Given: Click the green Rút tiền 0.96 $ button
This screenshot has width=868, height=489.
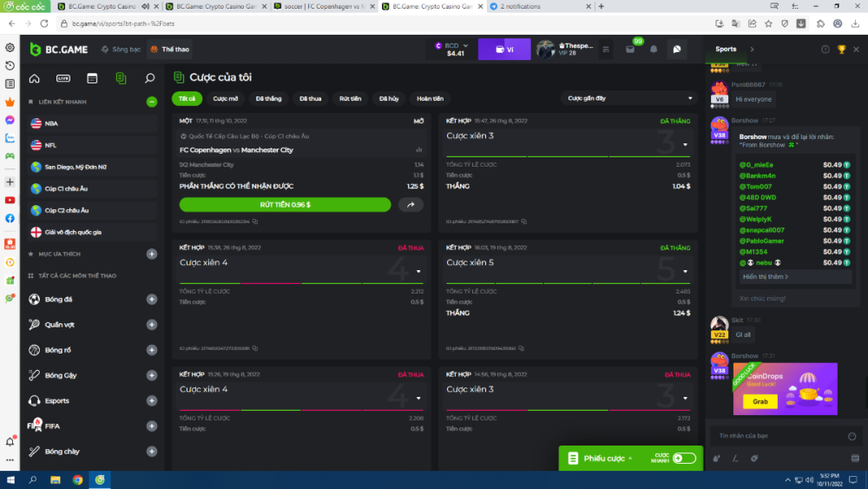Looking at the screenshot, I should 285,205.
